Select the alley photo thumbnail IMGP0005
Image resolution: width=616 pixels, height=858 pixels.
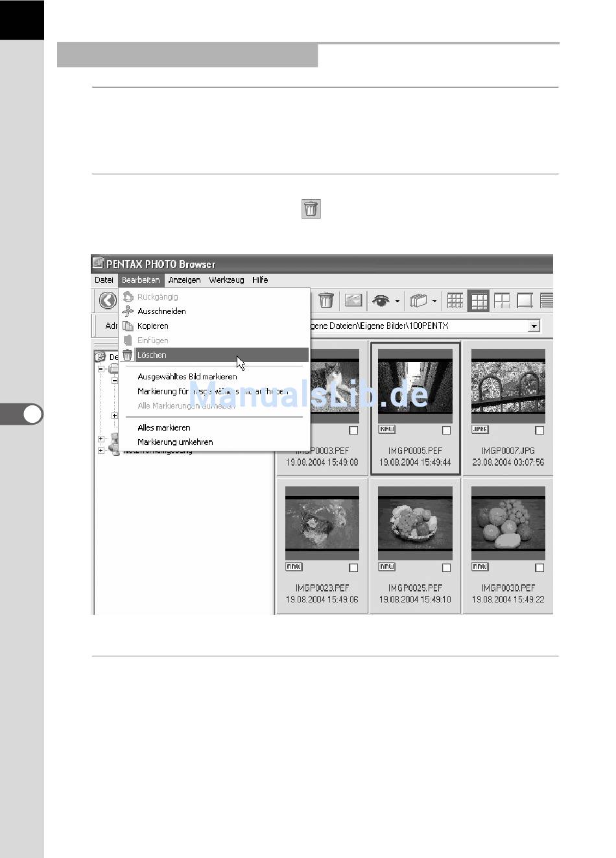pyautogui.click(x=415, y=387)
